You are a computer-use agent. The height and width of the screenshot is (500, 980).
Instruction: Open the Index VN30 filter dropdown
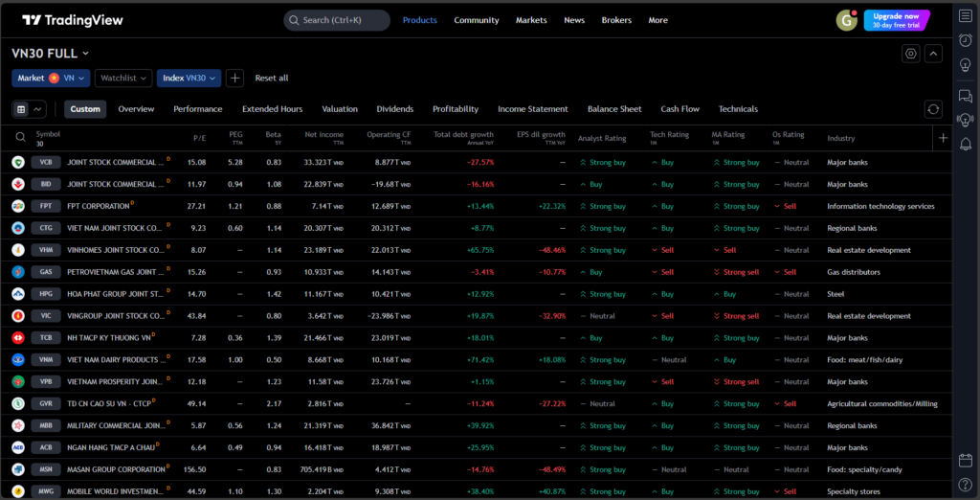click(x=189, y=79)
